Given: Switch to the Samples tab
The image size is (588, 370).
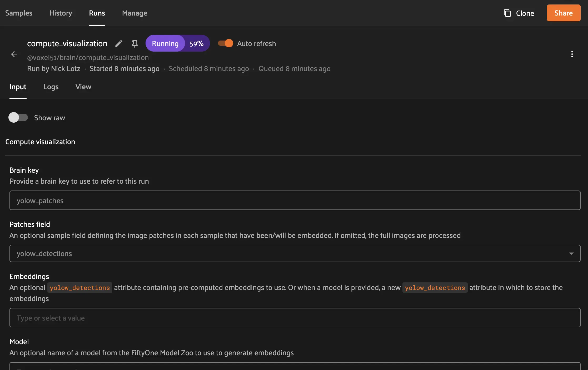Looking at the screenshot, I should (19, 13).
